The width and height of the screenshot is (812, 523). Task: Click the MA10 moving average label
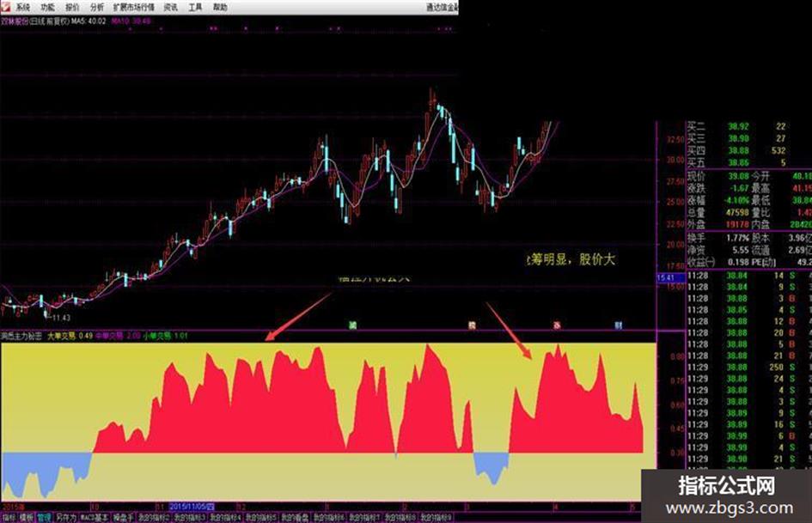click(131, 21)
